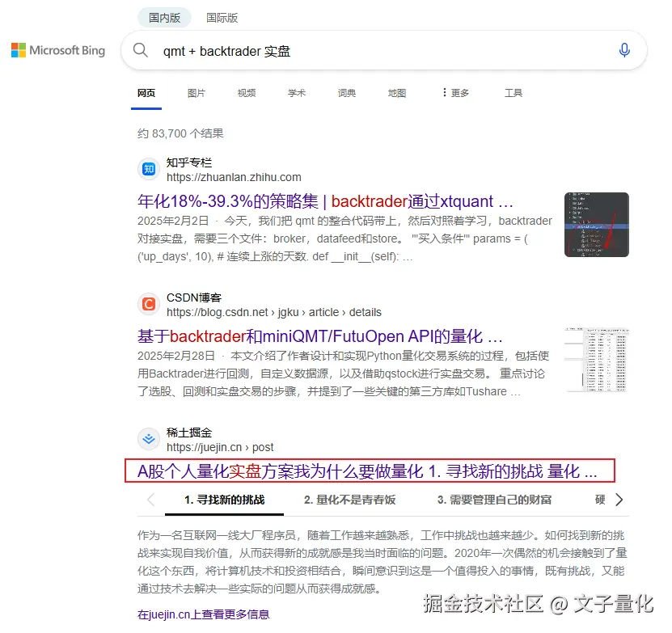Show previous section with left chevron
Viewport: 672px width, 633px height.
point(150,500)
